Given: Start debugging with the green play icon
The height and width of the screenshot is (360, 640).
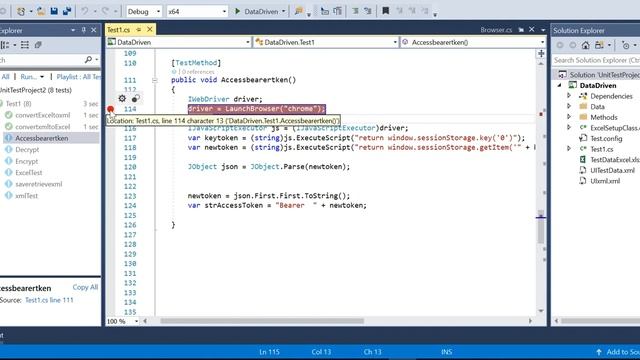Looking at the screenshot, I should [238, 11].
